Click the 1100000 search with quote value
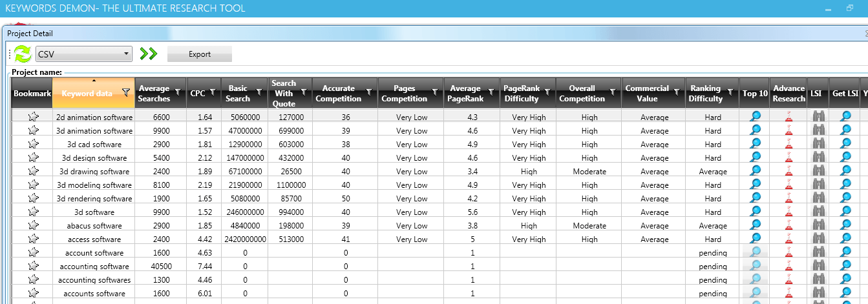 (290, 185)
